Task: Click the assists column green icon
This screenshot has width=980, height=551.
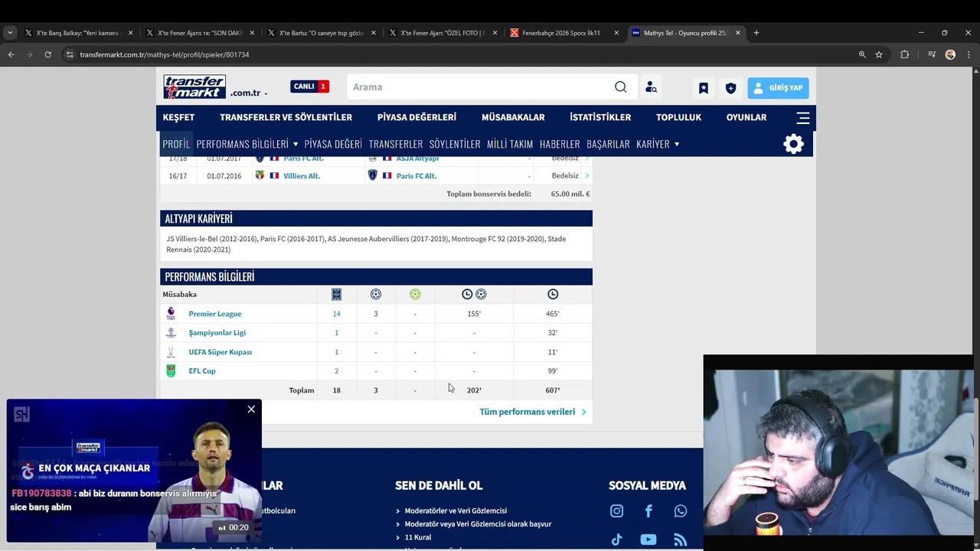Action: tap(415, 294)
